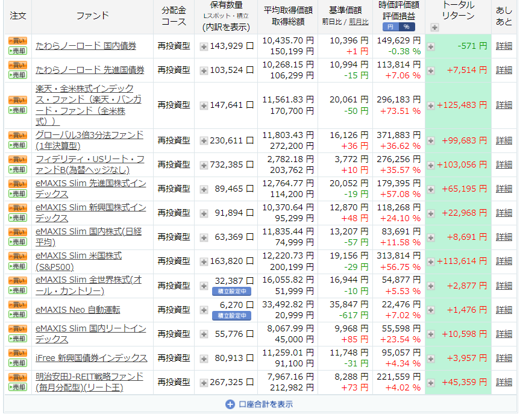Expand holdings breakdown for 143,929口 row
Viewport: 520px width, 420px height.
click(204, 47)
